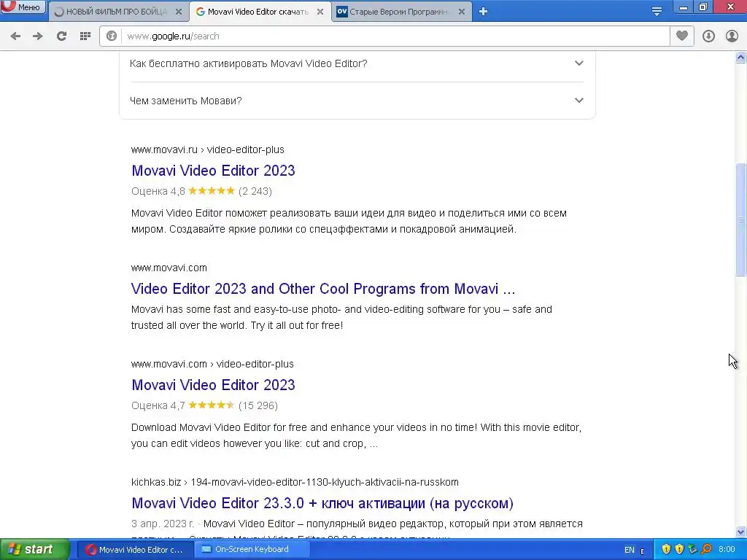Viewport: 747px width, 560px height.
Task: Click scrollbar up arrow
Action: coord(741,58)
